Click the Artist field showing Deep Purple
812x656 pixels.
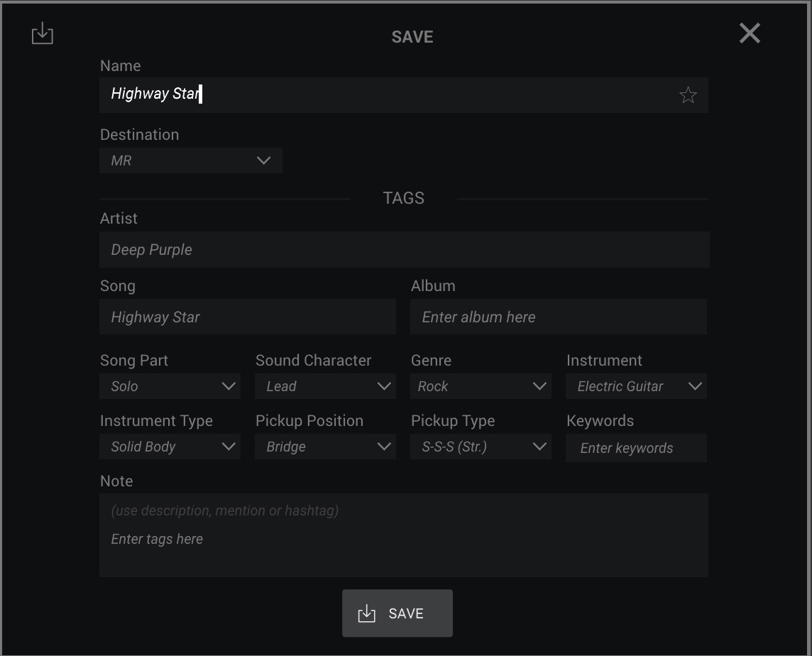[404, 250]
